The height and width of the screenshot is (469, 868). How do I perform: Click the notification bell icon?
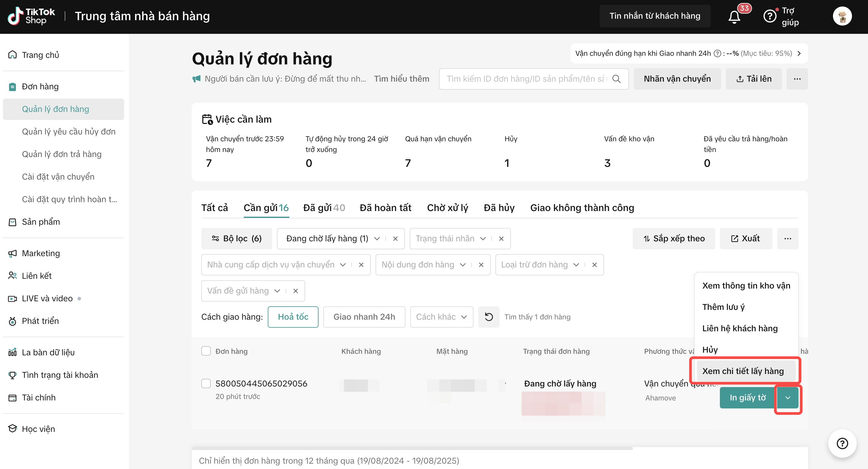tap(734, 17)
